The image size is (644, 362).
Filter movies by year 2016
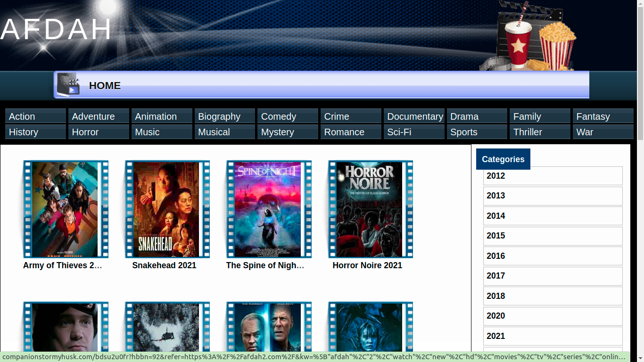[x=553, y=256]
